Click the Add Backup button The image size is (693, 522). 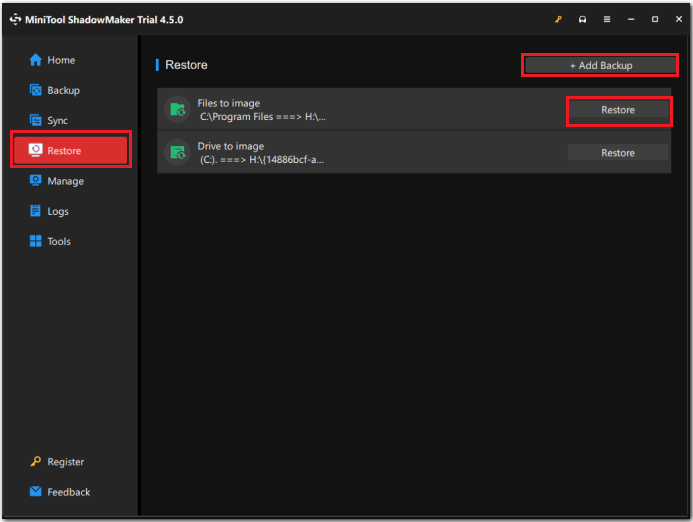coord(600,65)
